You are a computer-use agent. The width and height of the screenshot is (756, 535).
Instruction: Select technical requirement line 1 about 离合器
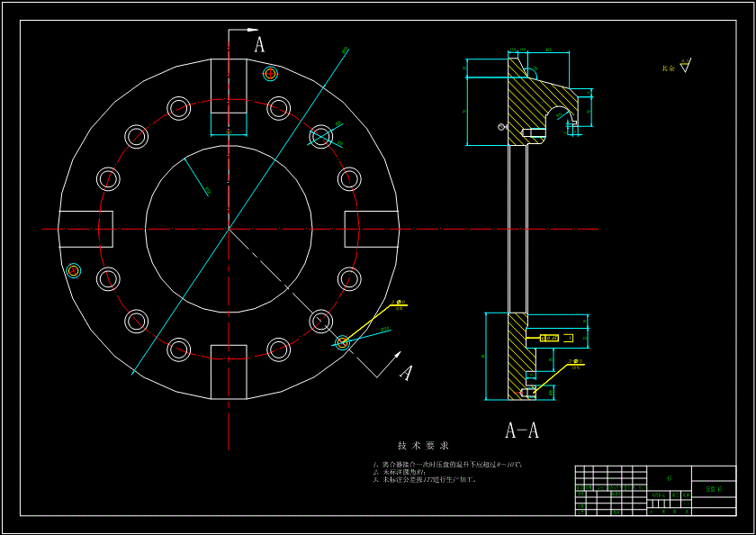(x=448, y=465)
